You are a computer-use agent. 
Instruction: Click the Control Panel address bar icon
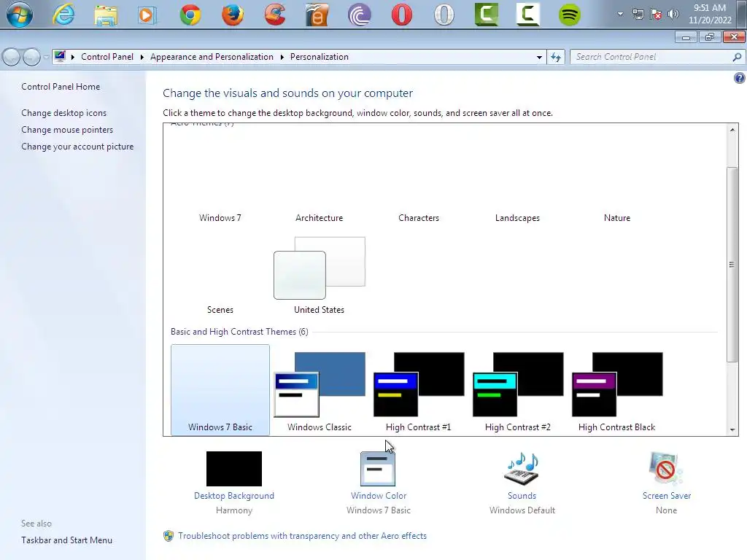coord(60,57)
